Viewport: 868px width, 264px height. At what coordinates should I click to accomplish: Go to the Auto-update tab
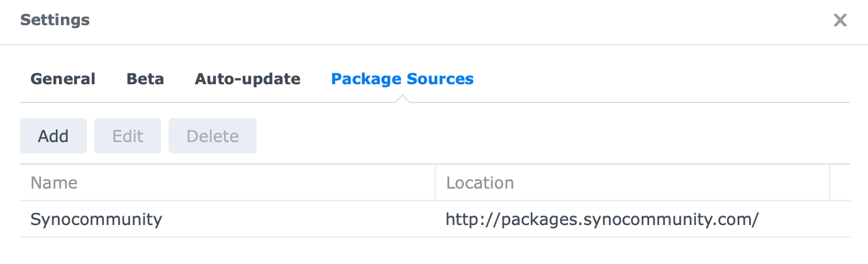click(x=247, y=79)
